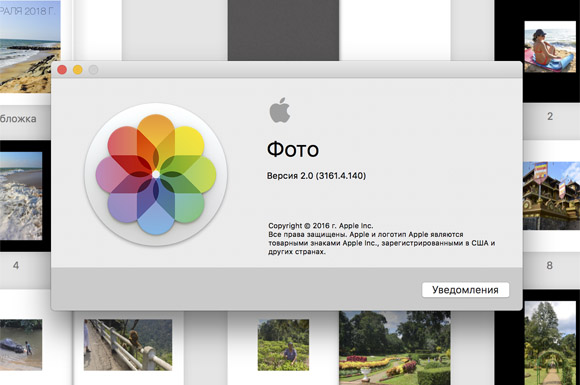Click the page number 2 label
The width and height of the screenshot is (580, 385).
pyautogui.click(x=550, y=116)
